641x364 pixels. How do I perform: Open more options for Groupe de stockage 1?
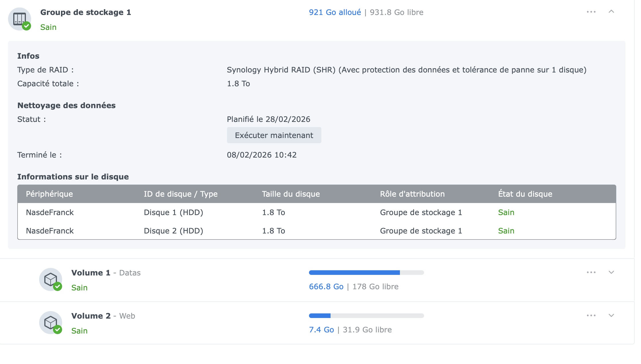tap(591, 12)
